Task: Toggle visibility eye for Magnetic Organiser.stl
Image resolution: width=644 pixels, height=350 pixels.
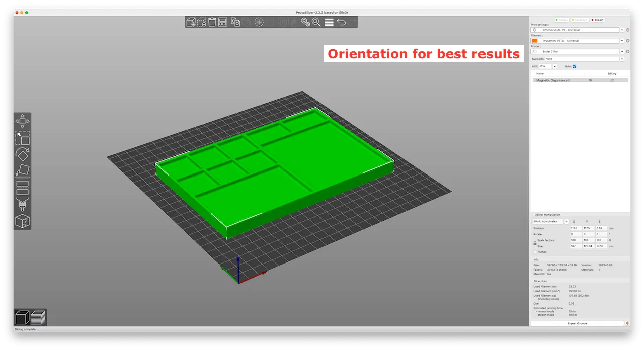Action: 590,80
